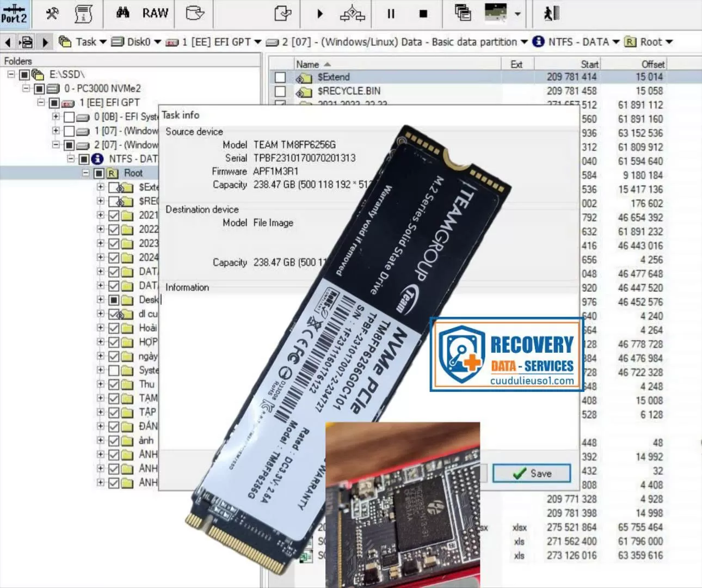
Task: Check the $RECYCLE.BIN checkbox in file list
Action: click(x=280, y=91)
